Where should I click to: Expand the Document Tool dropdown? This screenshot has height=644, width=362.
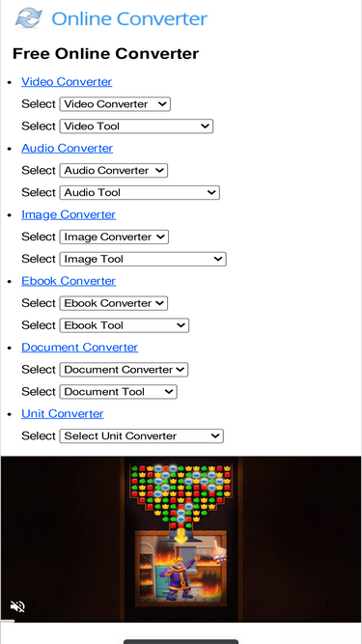(x=118, y=392)
